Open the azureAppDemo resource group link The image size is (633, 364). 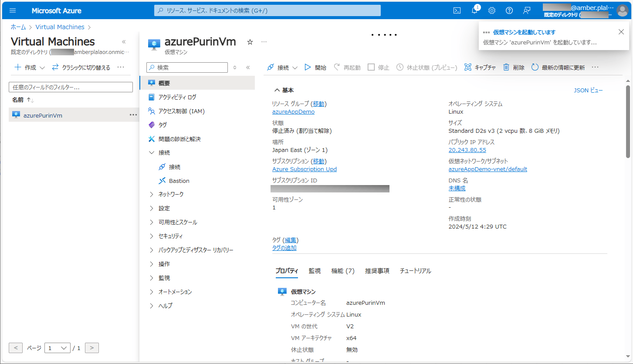[293, 112]
